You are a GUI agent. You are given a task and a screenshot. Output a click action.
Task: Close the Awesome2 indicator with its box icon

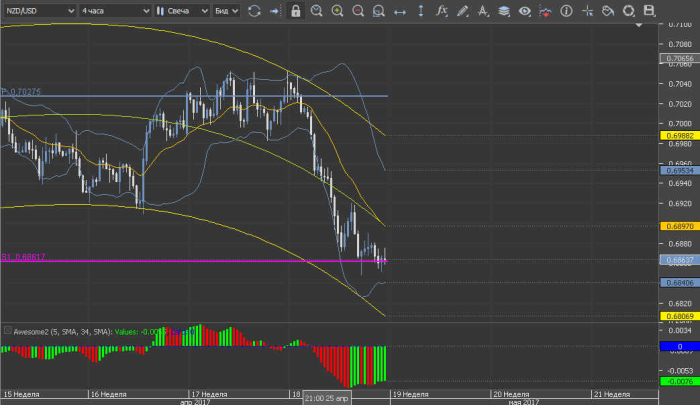pos(8,330)
